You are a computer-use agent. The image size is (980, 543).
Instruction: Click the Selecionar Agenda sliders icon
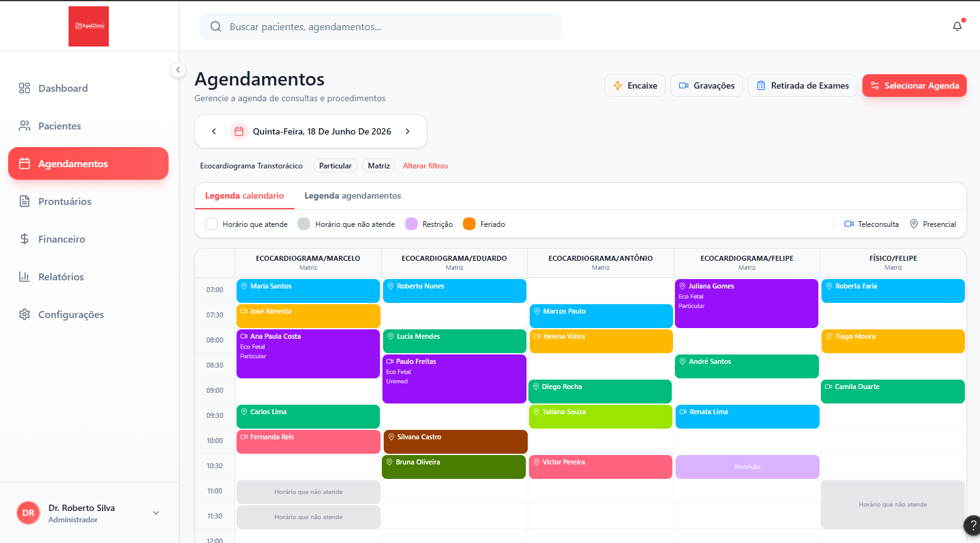pyautogui.click(x=875, y=85)
